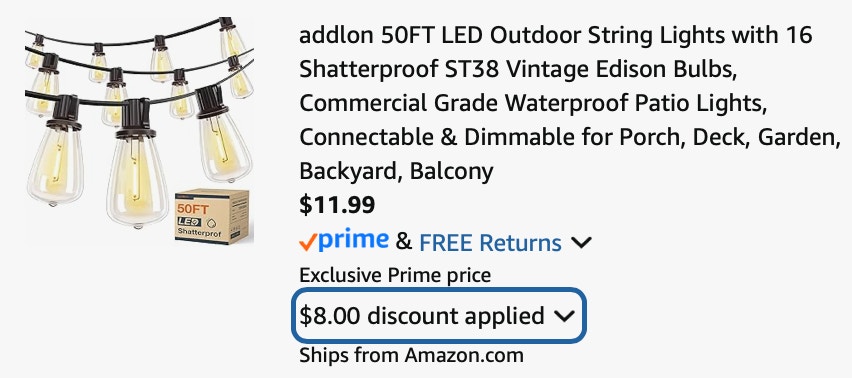The height and width of the screenshot is (378, 852).
Task: Open the FREE Returns link
Action: [x=490, y=242]
